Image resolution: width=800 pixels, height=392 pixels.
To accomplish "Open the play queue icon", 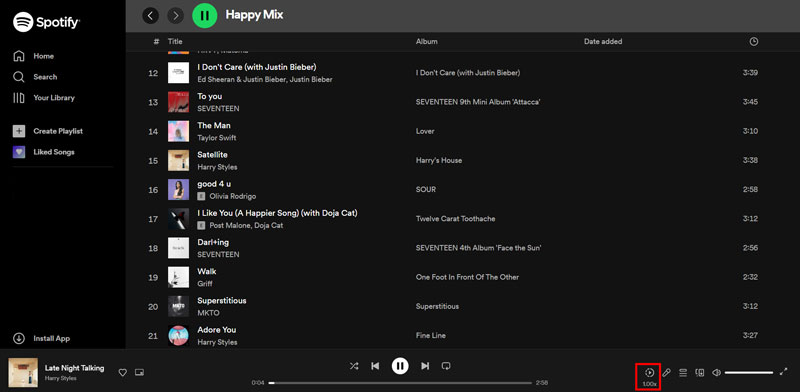I will 683,373.
